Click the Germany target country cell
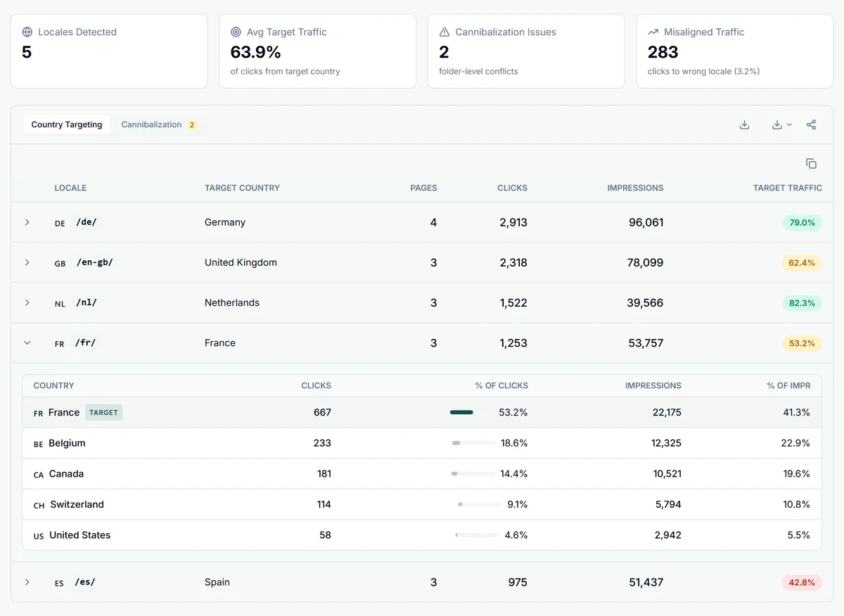 (x=225, y=222)
